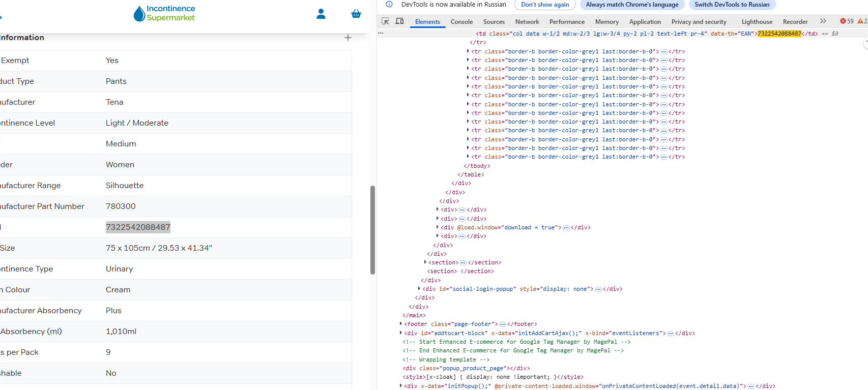Show more DevTools tabs chevron
Image resolution: width=868 pixels, height=390 pixels.
click(x=823, y=21)
